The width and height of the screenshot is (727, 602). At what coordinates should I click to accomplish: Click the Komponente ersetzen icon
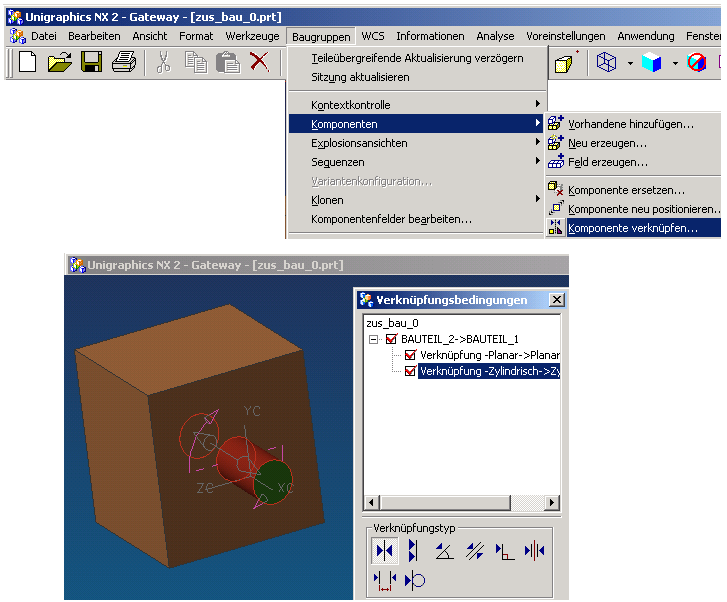click(555, 188)
